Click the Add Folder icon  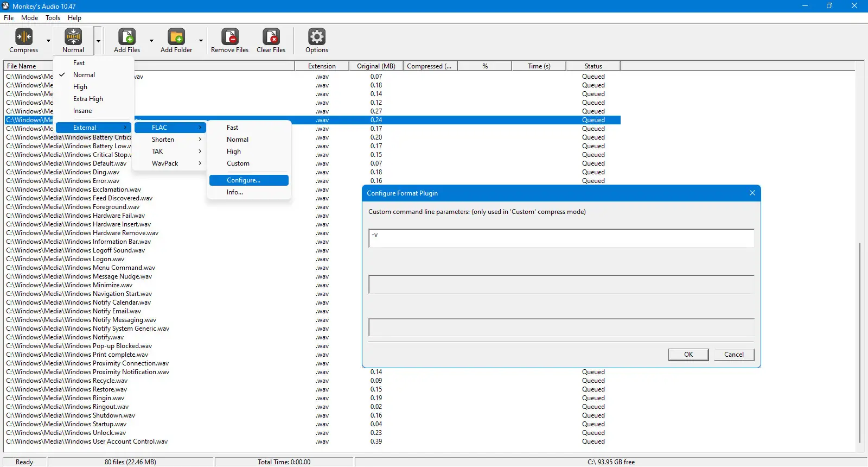coord(176,37)
